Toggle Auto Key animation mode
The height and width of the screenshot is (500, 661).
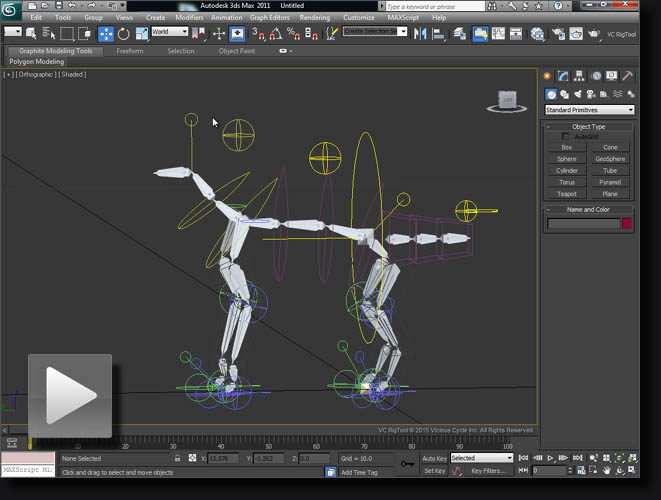(x=434, y=458)
